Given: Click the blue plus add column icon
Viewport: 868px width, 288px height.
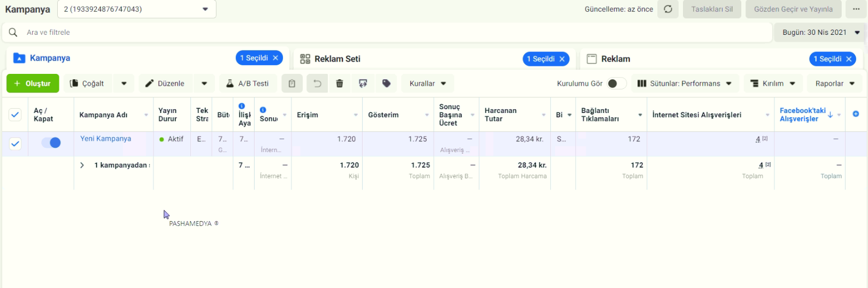Looking at the screenshot, I should click(x=856, y=114).
